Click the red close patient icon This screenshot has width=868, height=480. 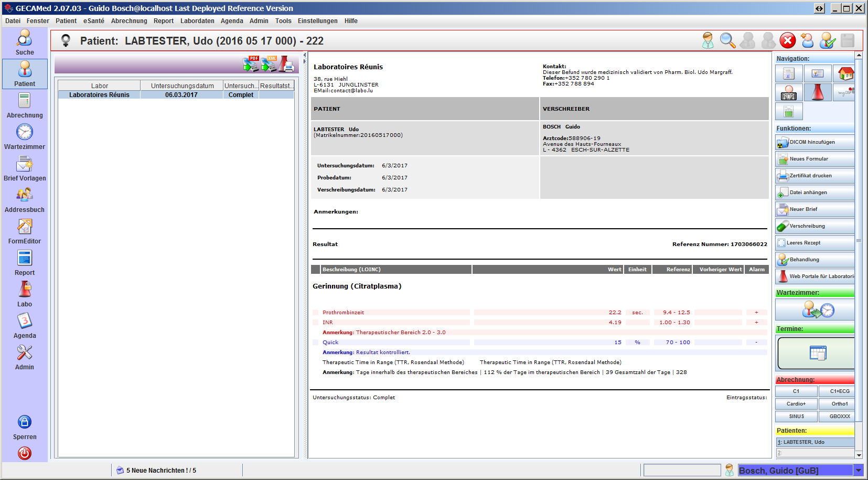pos(787,40)
